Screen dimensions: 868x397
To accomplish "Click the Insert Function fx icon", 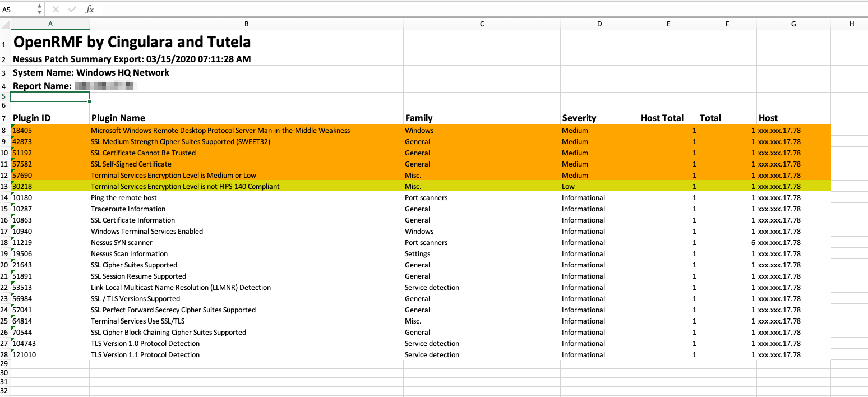I will tap(89, 10).
